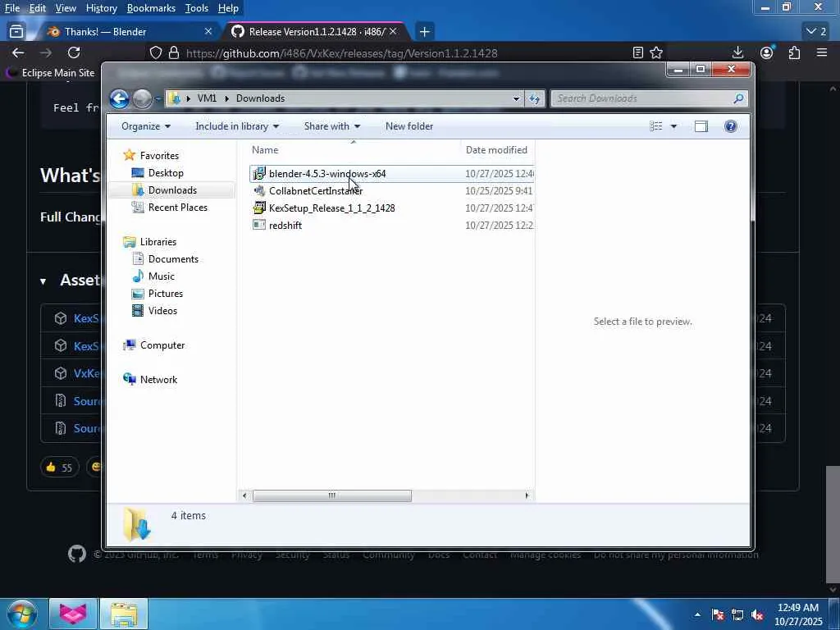Toggle Firefox reader view icon
Screen dimensions: 840x630
point(637,52)
